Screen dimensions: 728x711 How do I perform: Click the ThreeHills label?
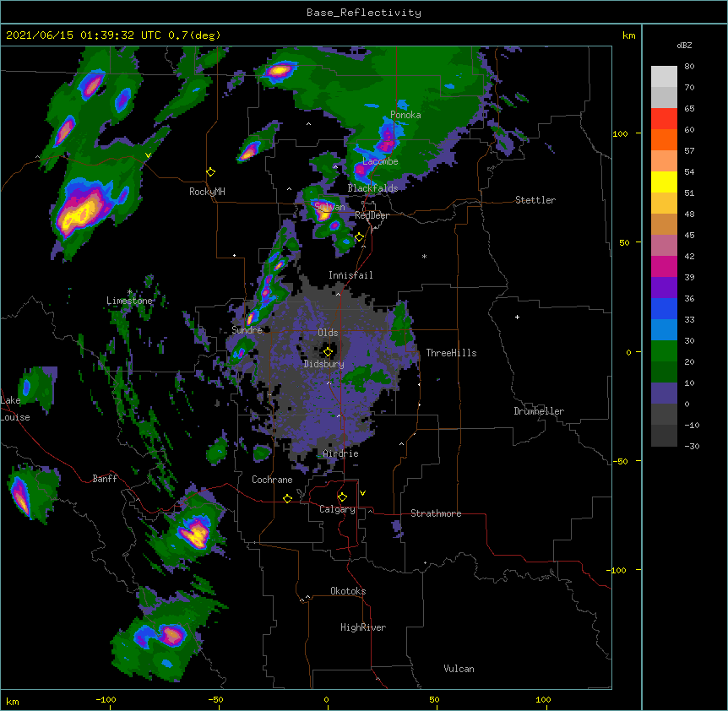tap(451, 353)
